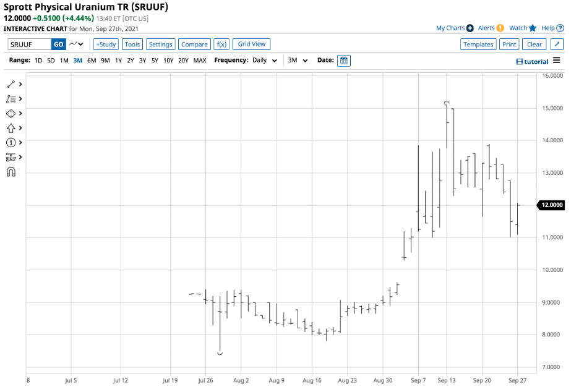Open the Templates menu
This screenshot has height=392, width=579.
pos(478,45)
